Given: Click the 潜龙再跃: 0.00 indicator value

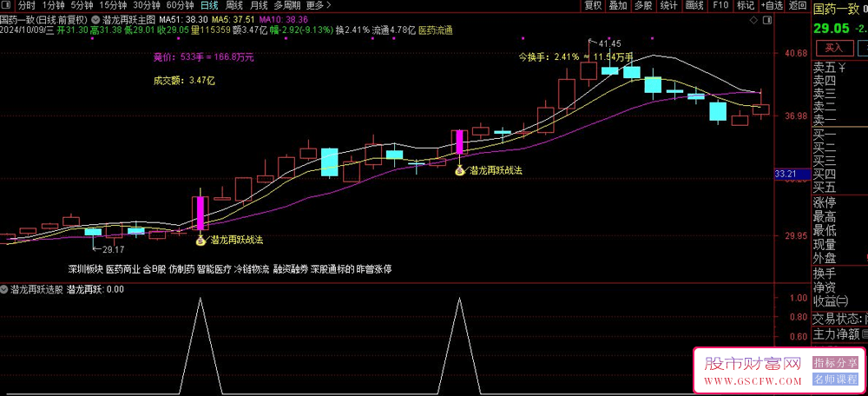Looking at the screenshot, I should (x=95, y=288).
